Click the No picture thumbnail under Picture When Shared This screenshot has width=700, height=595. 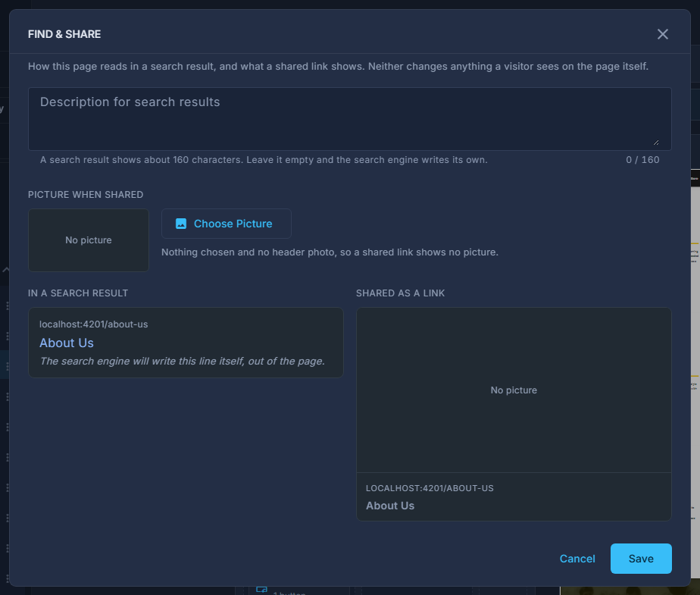point(89,240)
